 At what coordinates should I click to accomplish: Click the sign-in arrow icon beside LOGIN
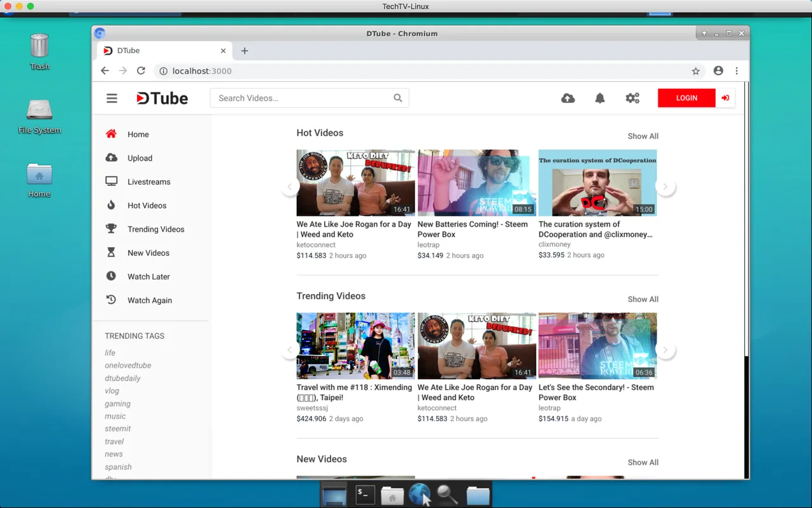tap(725, 98)
